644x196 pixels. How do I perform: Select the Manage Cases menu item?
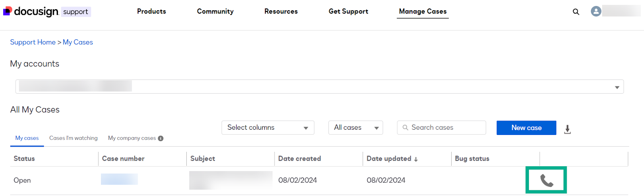423,11
